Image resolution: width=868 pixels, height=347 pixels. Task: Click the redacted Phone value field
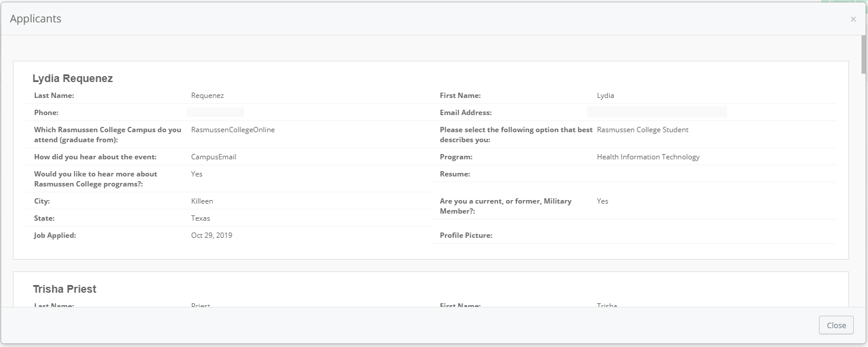(x=215, y=112)
